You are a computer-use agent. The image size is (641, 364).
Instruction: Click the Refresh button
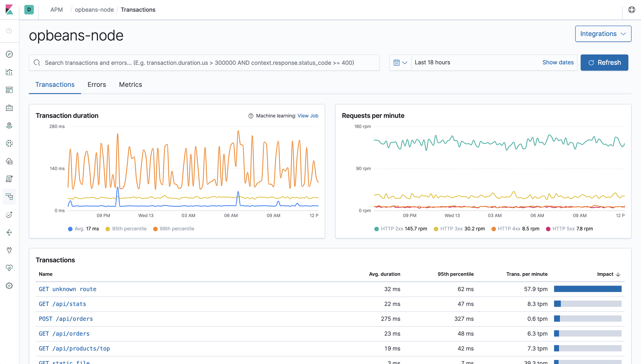pyautogui.click(x=605, y=62)
